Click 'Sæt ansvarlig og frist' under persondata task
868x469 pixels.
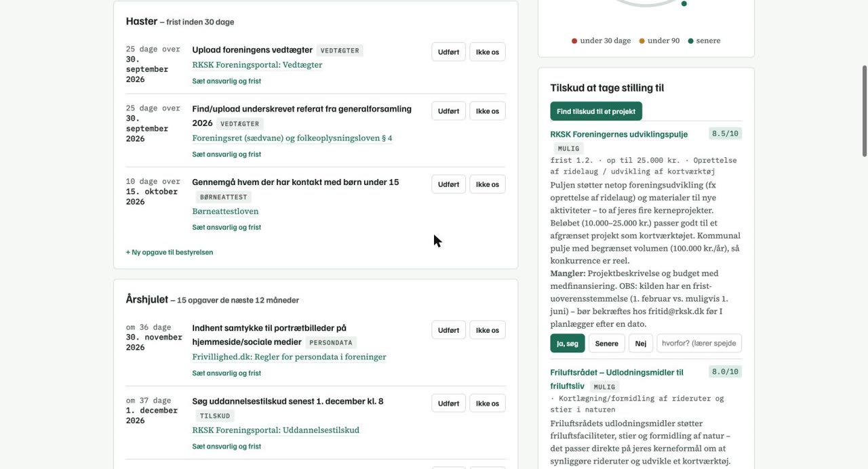point(226,373)
